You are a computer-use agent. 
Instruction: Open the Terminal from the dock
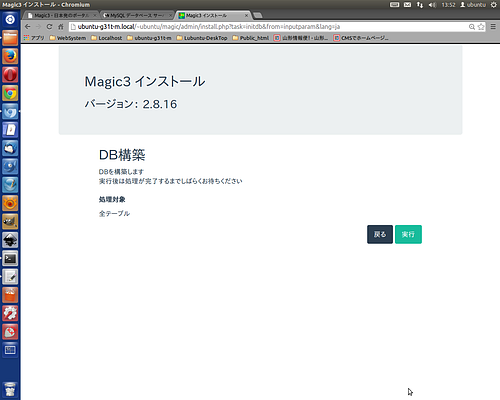click(x=10, y=258)
